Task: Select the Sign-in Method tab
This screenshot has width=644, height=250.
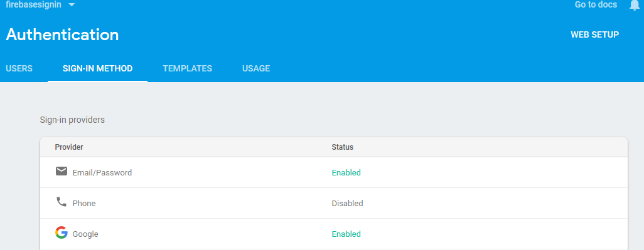Action: (x=98, y=68)
